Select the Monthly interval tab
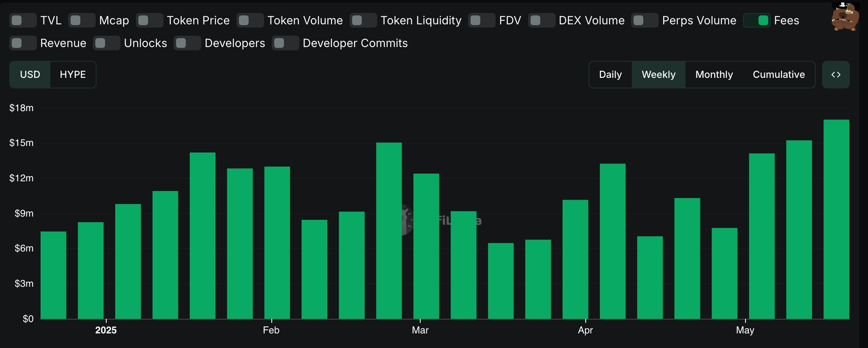 coord(714,75)
